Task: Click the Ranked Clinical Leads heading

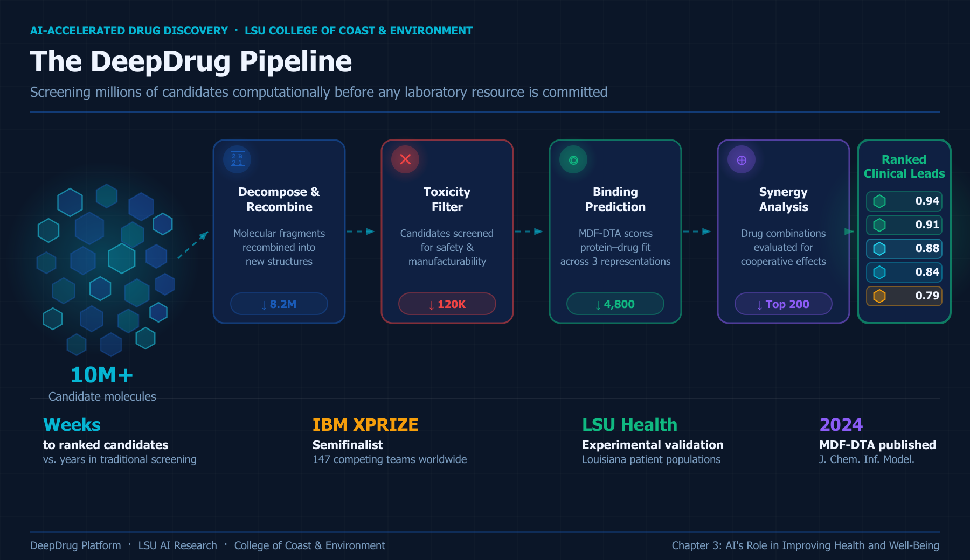Action: coord(904,166)
